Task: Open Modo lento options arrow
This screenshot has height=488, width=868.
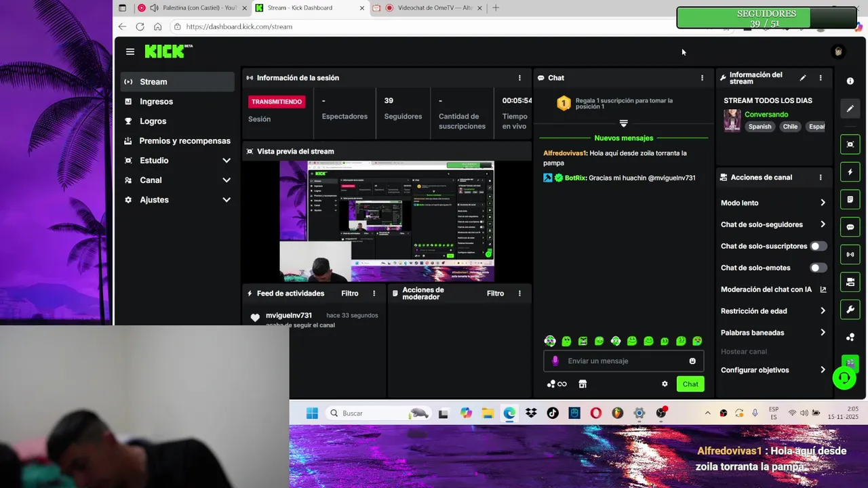Action: 823,203
